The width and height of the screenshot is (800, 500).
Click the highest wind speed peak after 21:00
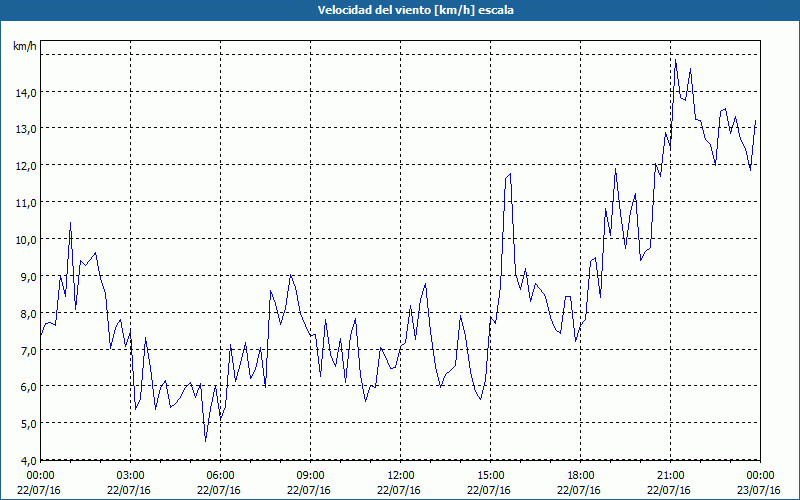[676, 60]
